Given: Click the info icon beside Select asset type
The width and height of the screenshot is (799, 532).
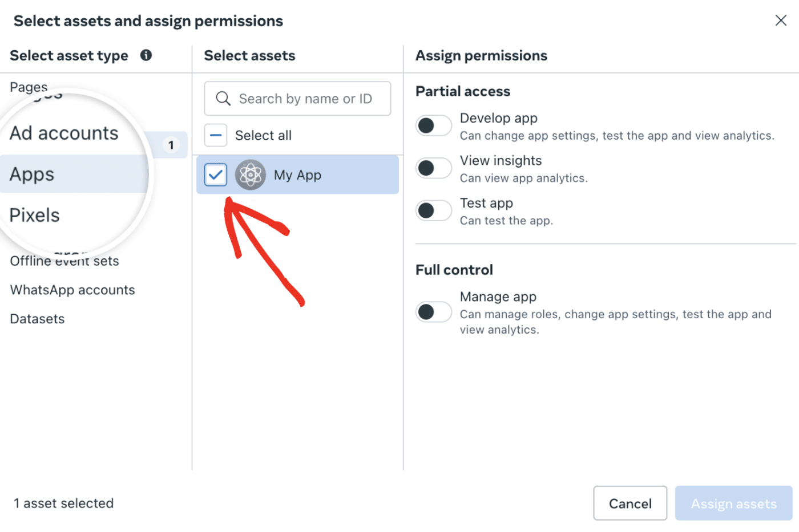Looking at the screenshot, I should coord(146,55).
